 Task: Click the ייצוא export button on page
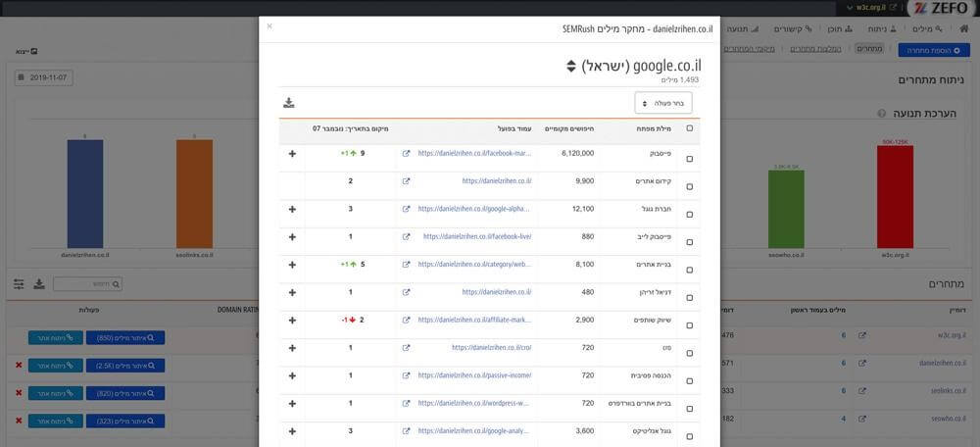[26, 51]
